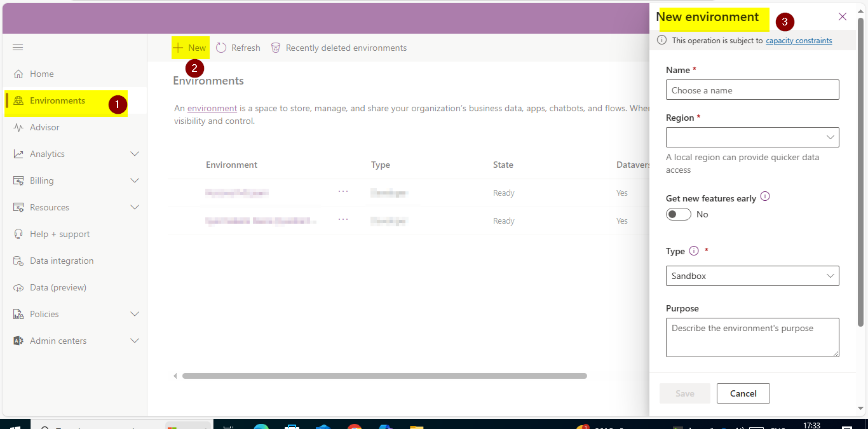Image resolution: width=868 pixels, height=429 pixels.
Task: Show info for Get new features early
Action: [765, 196]
